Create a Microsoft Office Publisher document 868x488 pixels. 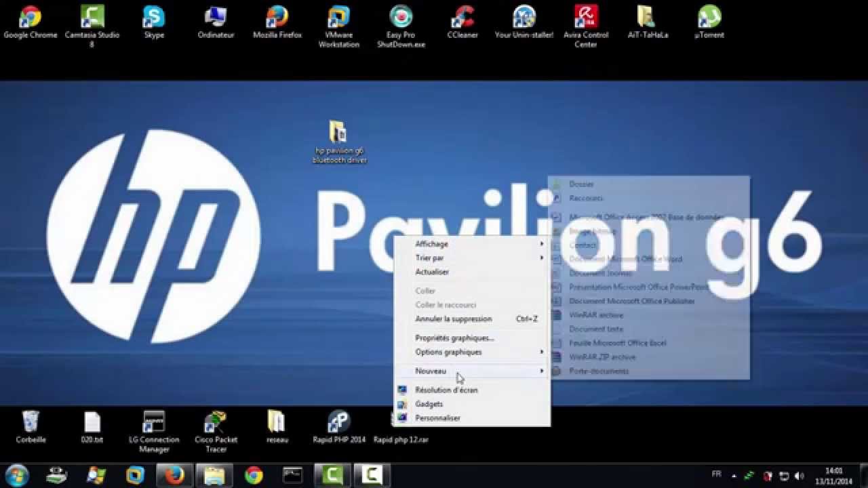click(649, 301)
